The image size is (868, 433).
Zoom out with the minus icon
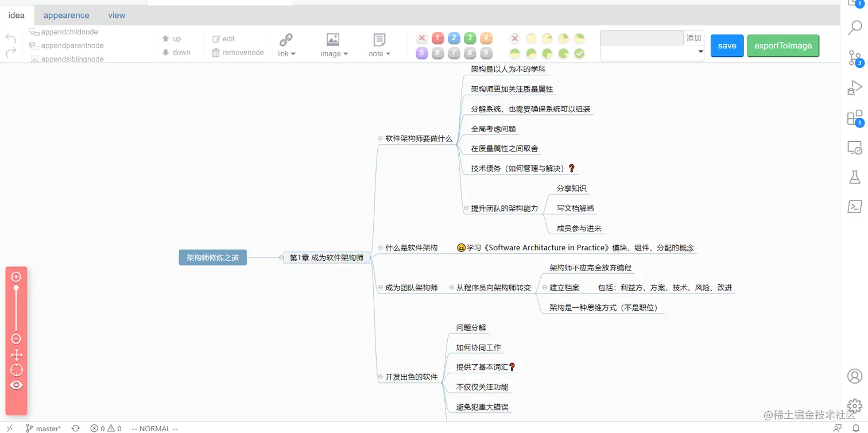pyautogui.click(x=16, y=339)
